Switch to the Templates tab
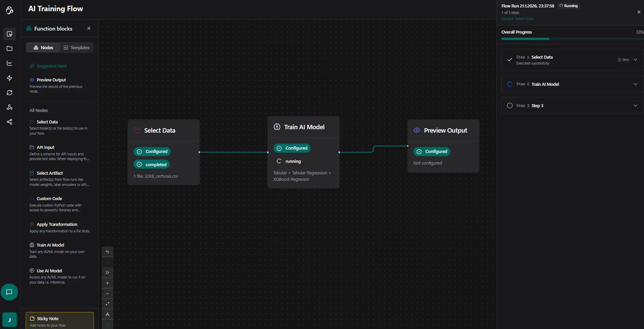Viewport: 644px width, 329px height. click(x=77, y=48)
